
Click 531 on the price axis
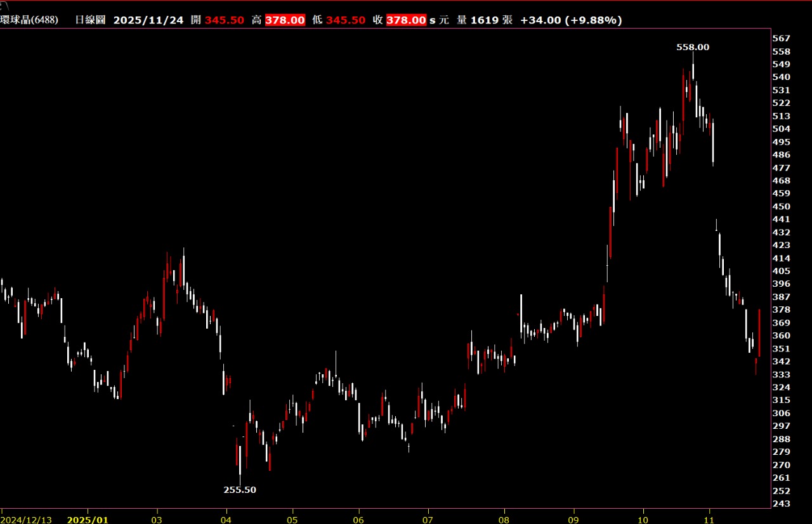pos(782,90)
